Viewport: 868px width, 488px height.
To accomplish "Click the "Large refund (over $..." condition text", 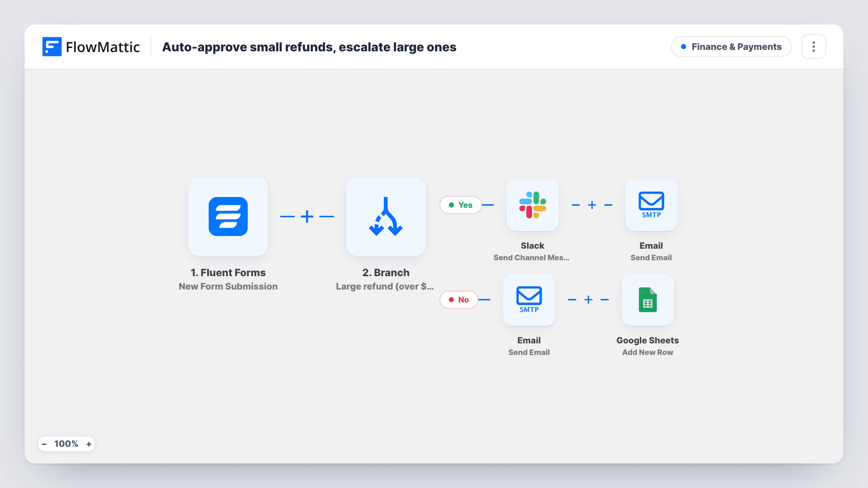I will [385, 286].
